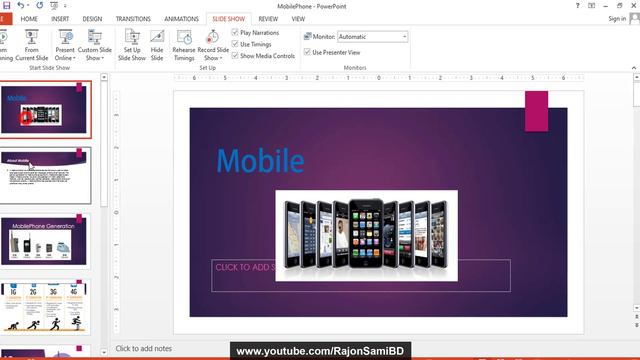640x360 pixels.
Task: Collapse the ribbon with the arrow
Action: click(634, 68)
